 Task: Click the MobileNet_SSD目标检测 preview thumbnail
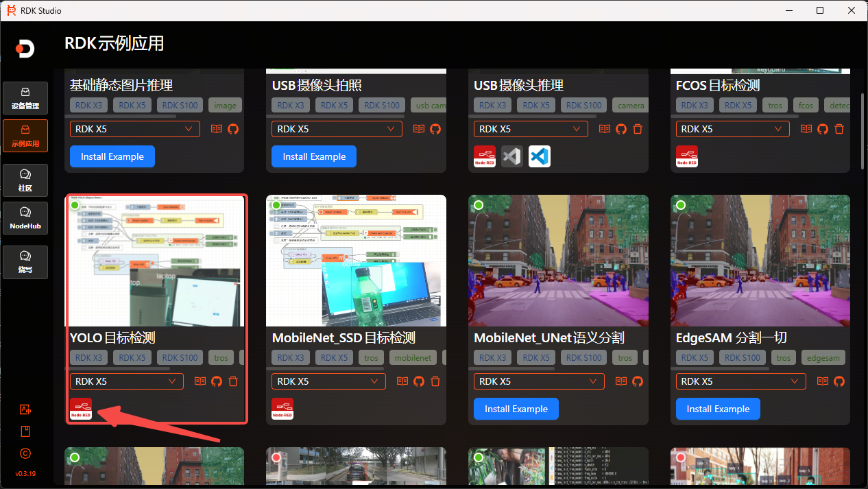[356, 261]
